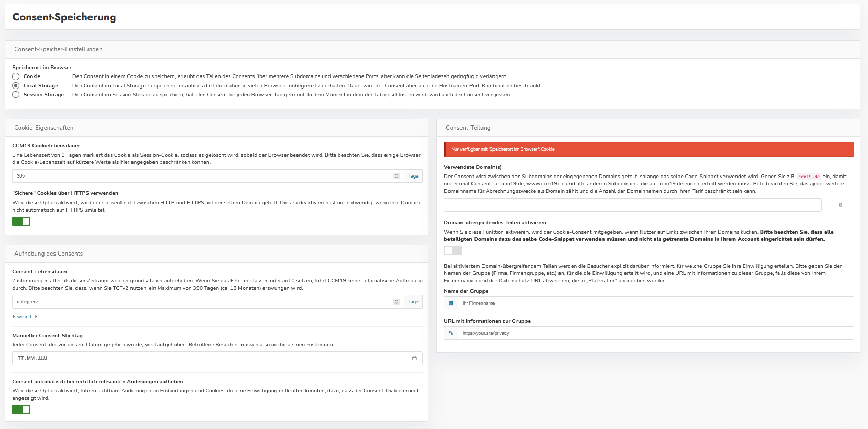Focus the Name der Gruppe text field
The image size is (868, 429).
655,303
